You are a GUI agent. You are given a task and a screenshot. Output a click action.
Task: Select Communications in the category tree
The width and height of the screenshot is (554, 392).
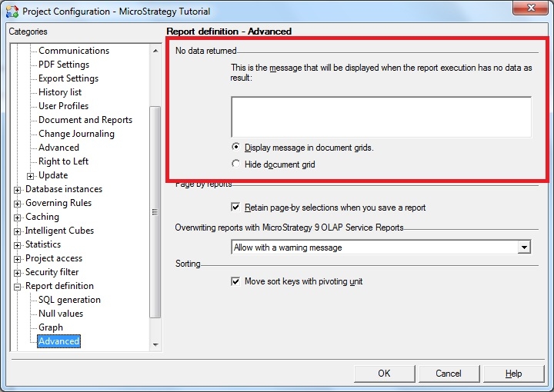[x=74, y=51]
